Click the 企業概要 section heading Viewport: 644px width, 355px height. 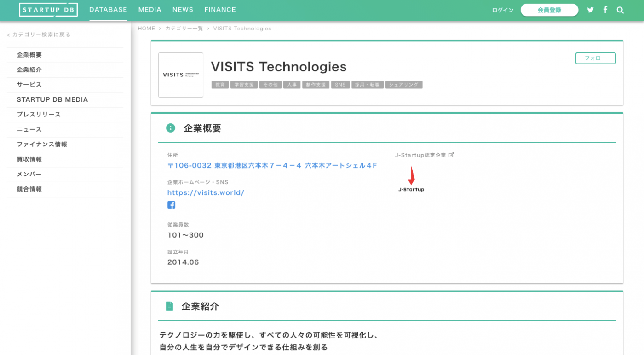[202, 128]
